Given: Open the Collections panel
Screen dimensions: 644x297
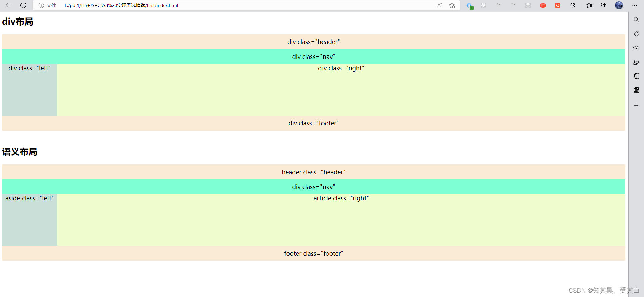Looking at the screenshot, I should pos(604,5).
